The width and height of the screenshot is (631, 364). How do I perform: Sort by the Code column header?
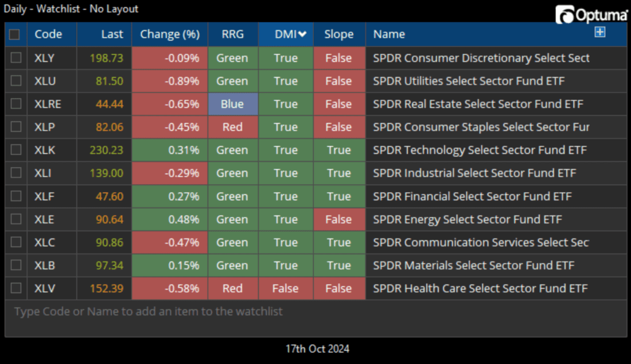[52, 34]
